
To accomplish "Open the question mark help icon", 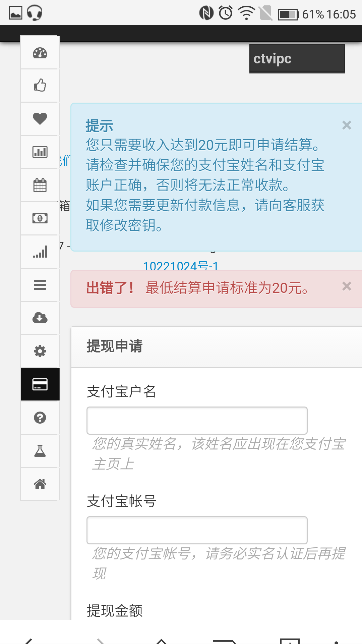I will (x=40, y=418).
